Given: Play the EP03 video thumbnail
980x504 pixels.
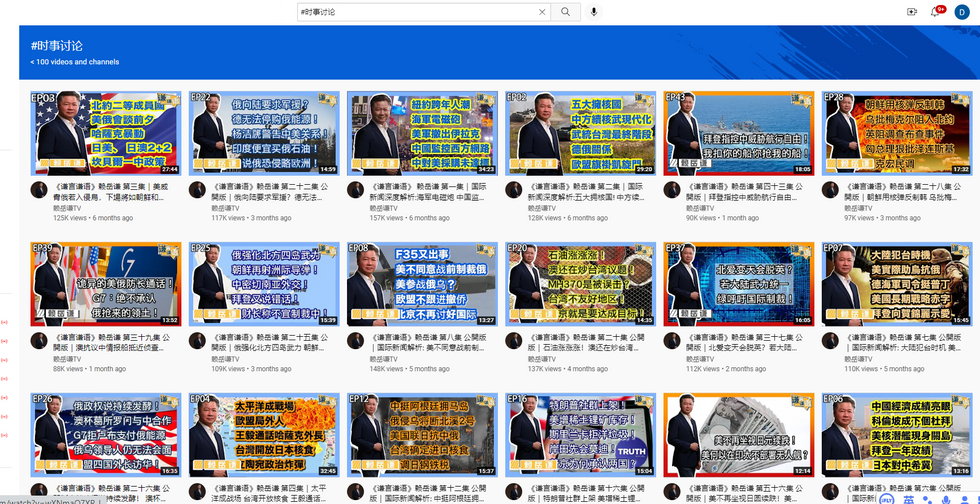Looking at the screenshot, I should point(106,133).
